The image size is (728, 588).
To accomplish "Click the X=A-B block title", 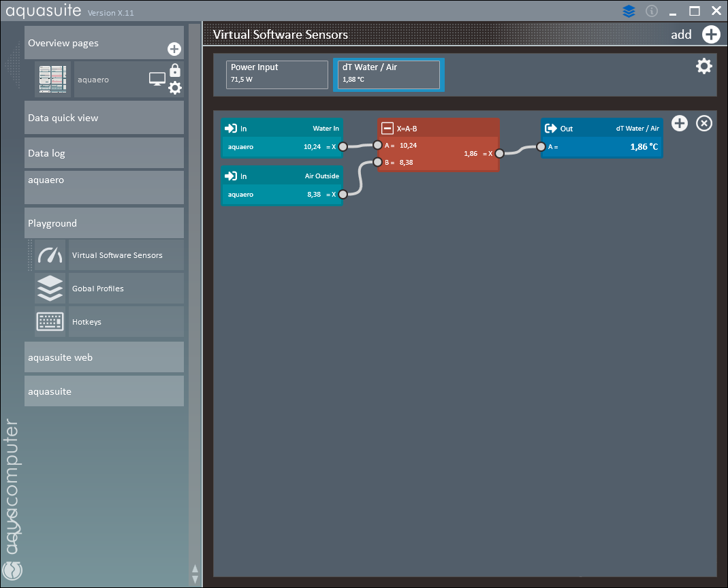I will click(407, 129).
